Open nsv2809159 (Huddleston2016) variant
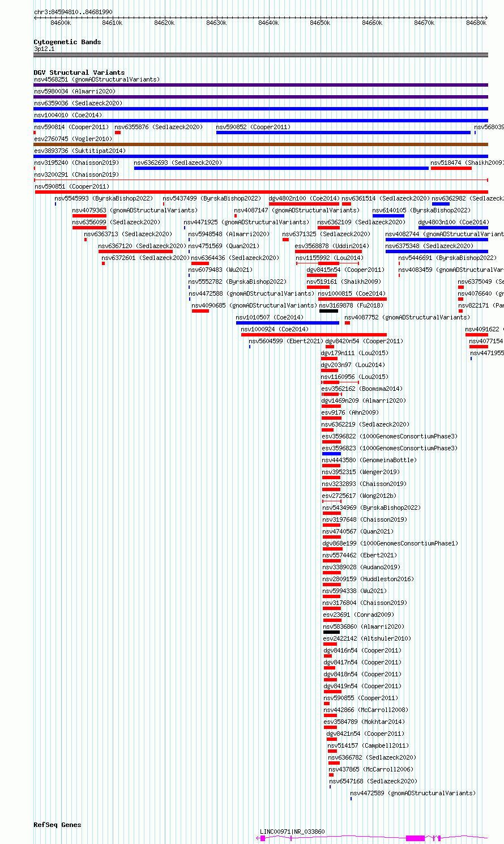Viewport: 504px width, 844px height. point(369,579)
